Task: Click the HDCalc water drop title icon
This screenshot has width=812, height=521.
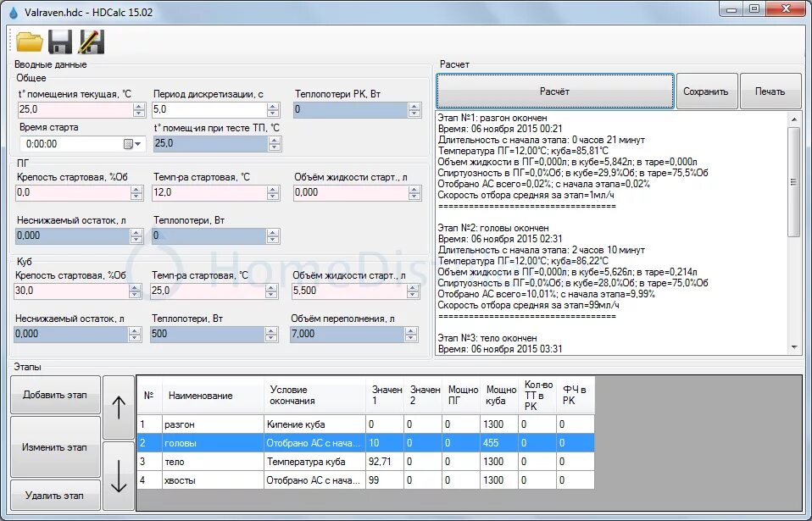Action: pyautogui.click(x=13, y=12)
